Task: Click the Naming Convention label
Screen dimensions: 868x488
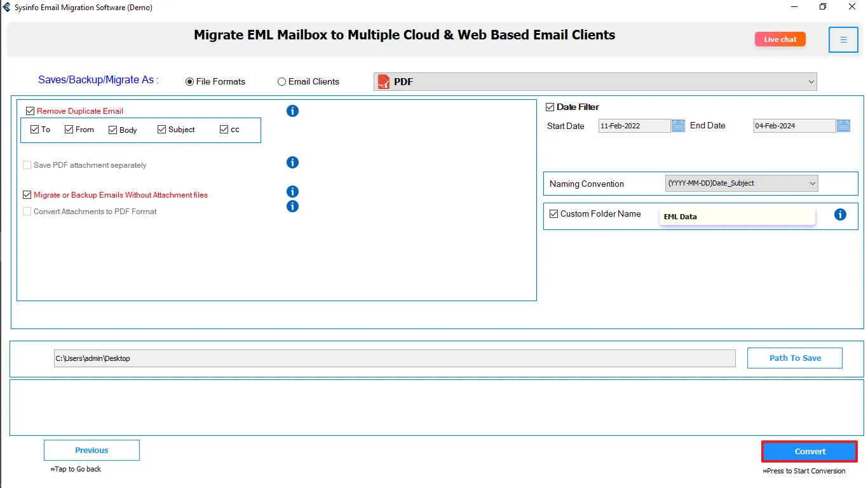Action: pos(587,184)
